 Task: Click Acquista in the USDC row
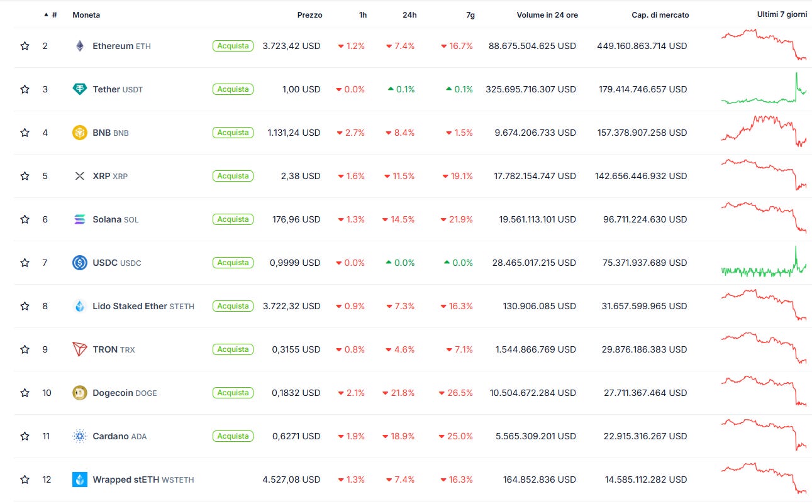tap(233, 263)
